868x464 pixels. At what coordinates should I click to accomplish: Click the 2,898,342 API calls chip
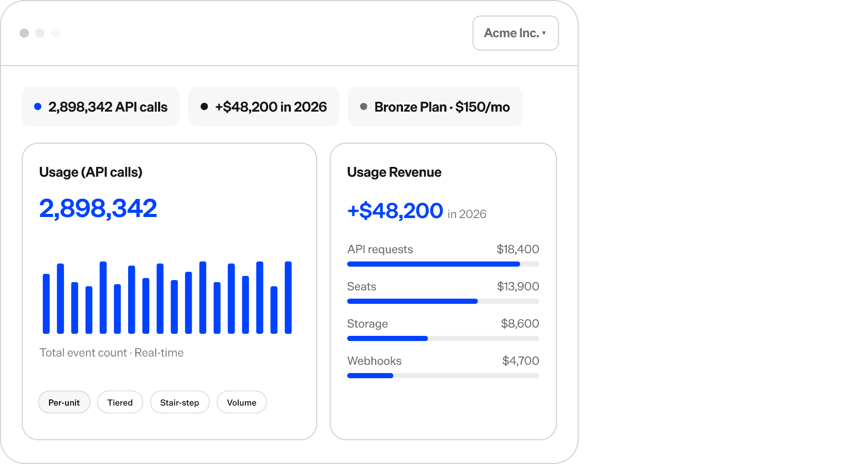click(x=101, y=106)
